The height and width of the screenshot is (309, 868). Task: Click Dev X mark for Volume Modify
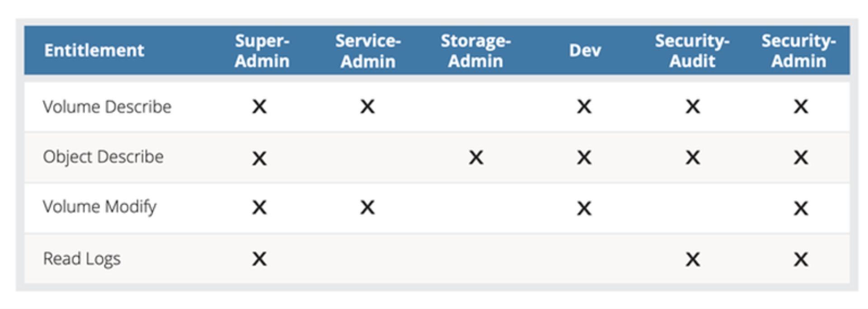click(584, 208)
